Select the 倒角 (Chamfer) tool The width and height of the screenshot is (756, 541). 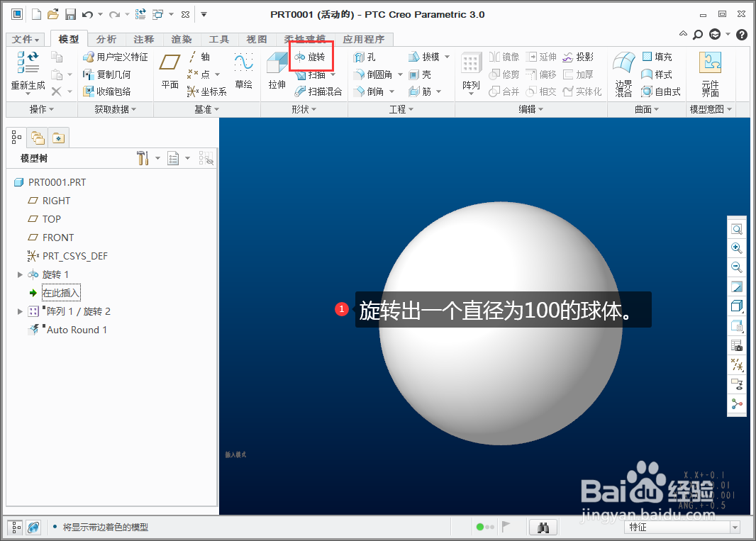click(369, 91)
